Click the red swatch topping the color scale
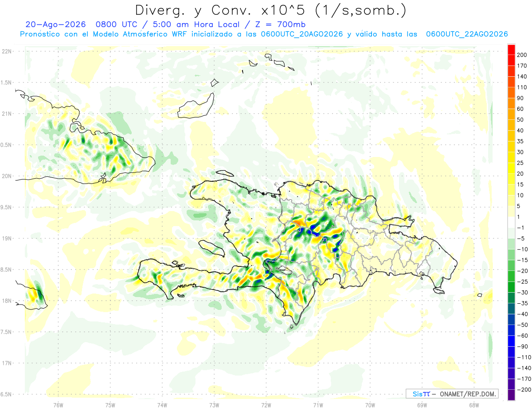This screenshot has height=411, width=532. pyautogui.click(x=511, y=49)
